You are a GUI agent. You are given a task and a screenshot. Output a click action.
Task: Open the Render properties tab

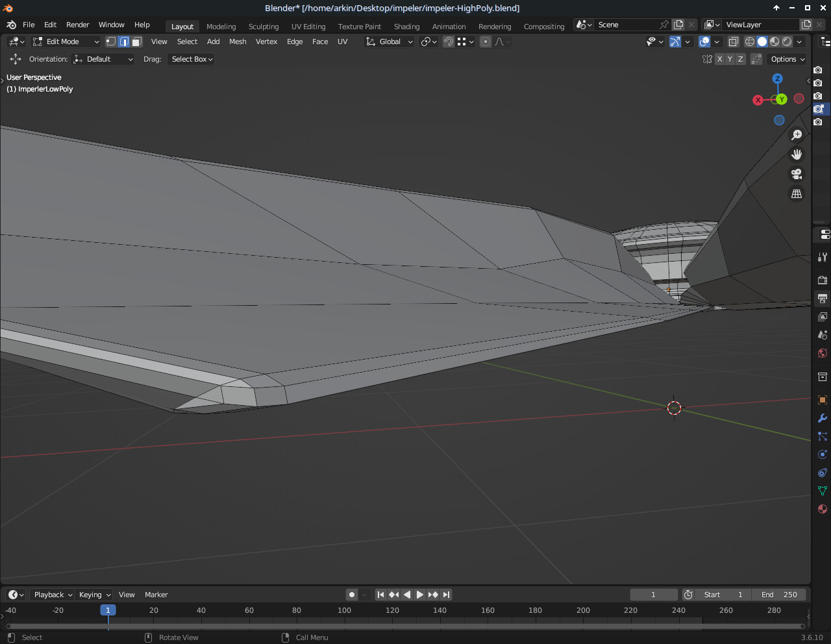click(x=823, y=280)
